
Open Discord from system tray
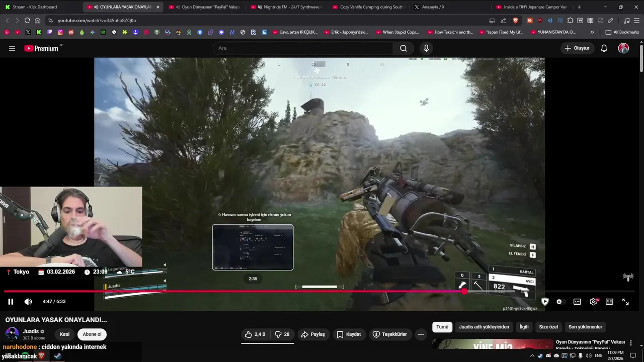coord(548,355)
